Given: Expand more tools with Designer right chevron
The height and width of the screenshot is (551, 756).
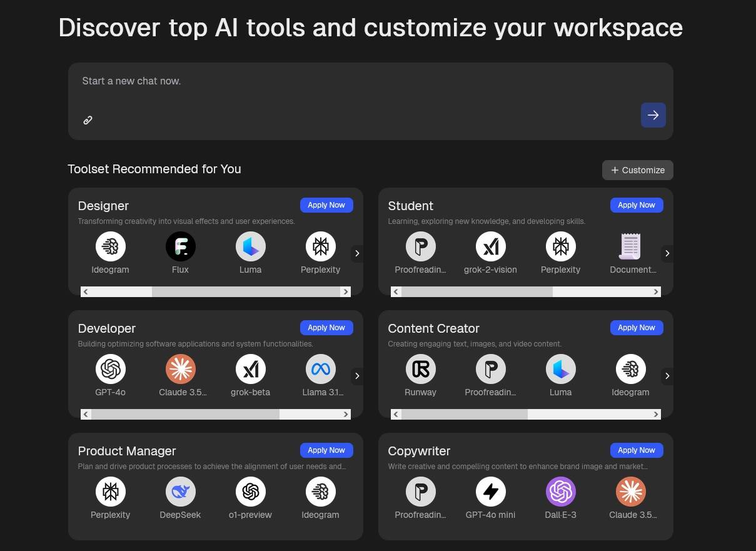Looking at the screenshot, I should pyautogui.click(x=357, y=253).
